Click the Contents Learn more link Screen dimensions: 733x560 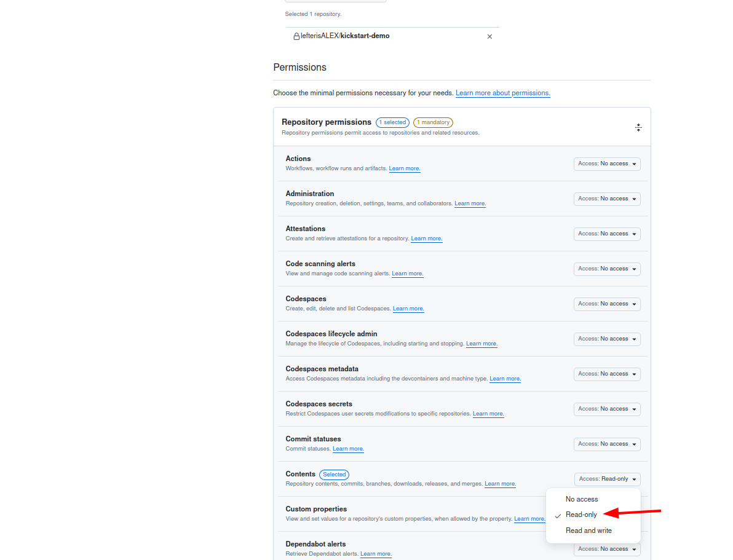(x=500, y=484)
